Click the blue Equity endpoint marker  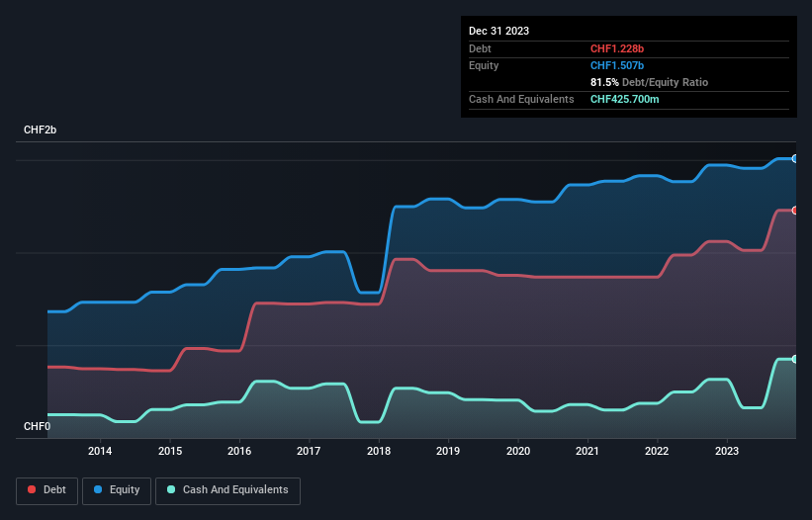click(794, 158)
